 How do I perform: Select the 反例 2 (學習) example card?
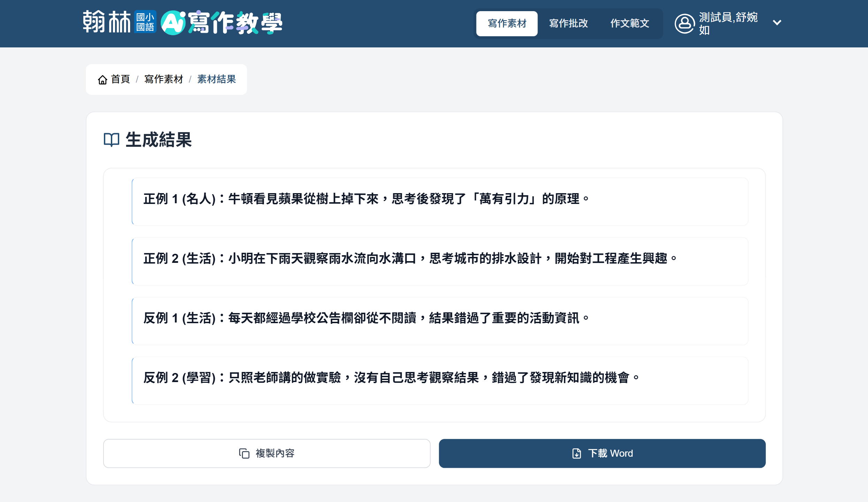click(440, 380)
